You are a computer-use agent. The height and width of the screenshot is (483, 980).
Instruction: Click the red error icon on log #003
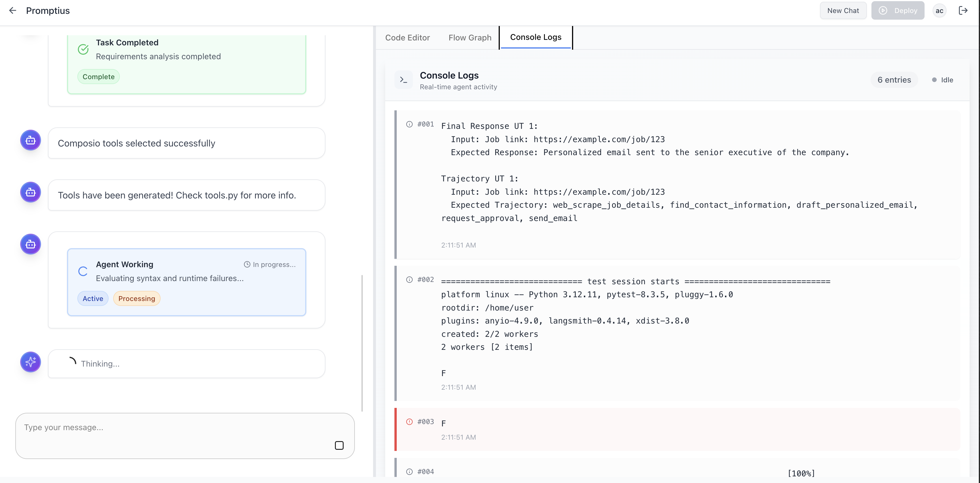[409, 422]
